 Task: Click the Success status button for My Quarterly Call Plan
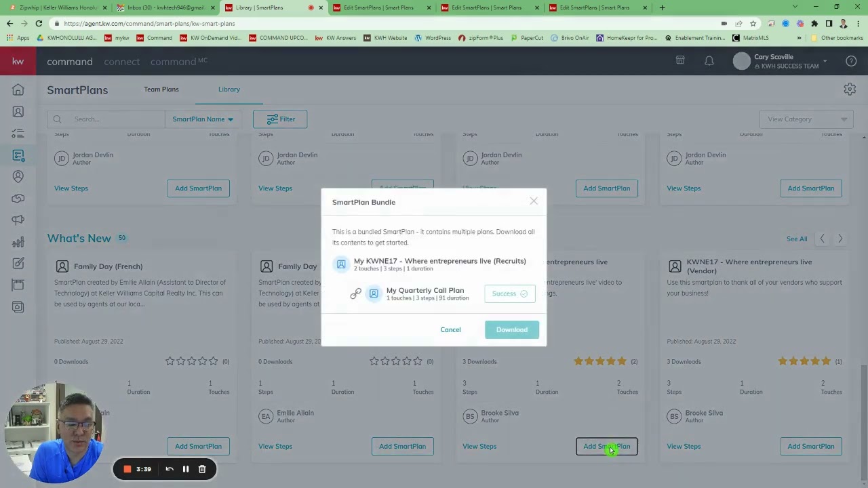tap(510, 293)
